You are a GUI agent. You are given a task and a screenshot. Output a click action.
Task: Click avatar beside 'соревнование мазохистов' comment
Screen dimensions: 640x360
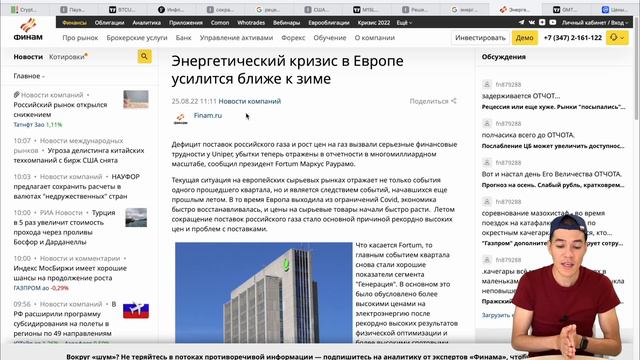pyautogui.click(x=487, y=202)
